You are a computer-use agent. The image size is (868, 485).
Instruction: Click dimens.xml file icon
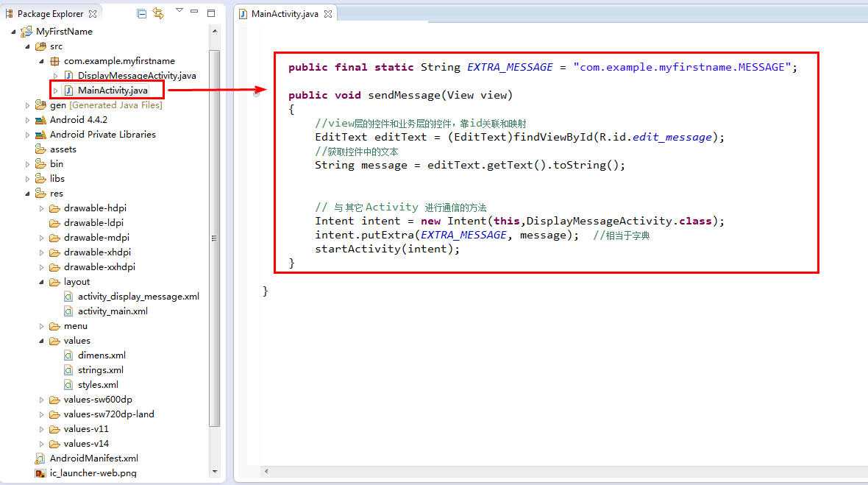click(68, 355)
